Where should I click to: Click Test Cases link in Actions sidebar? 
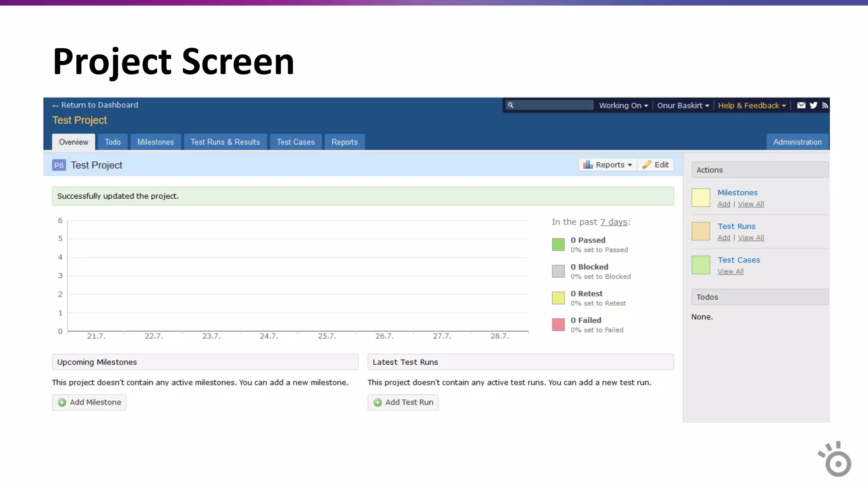739,260
